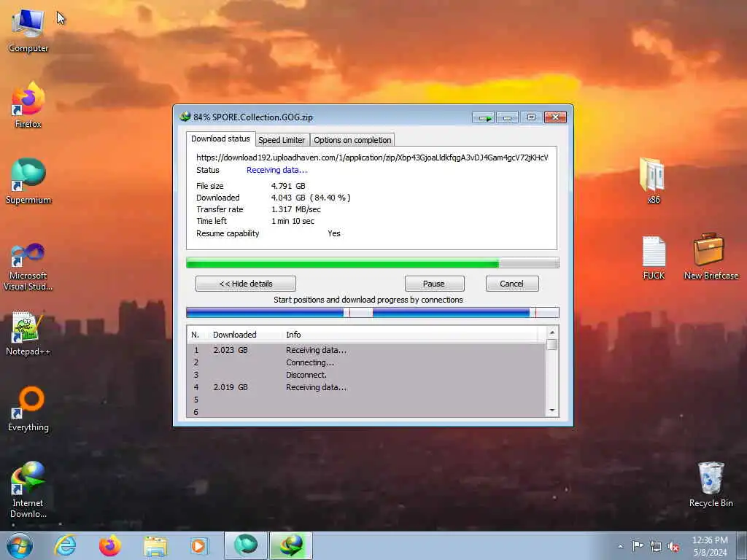
Task: Click the Resume capability Yes value
Action: [334, 233]
